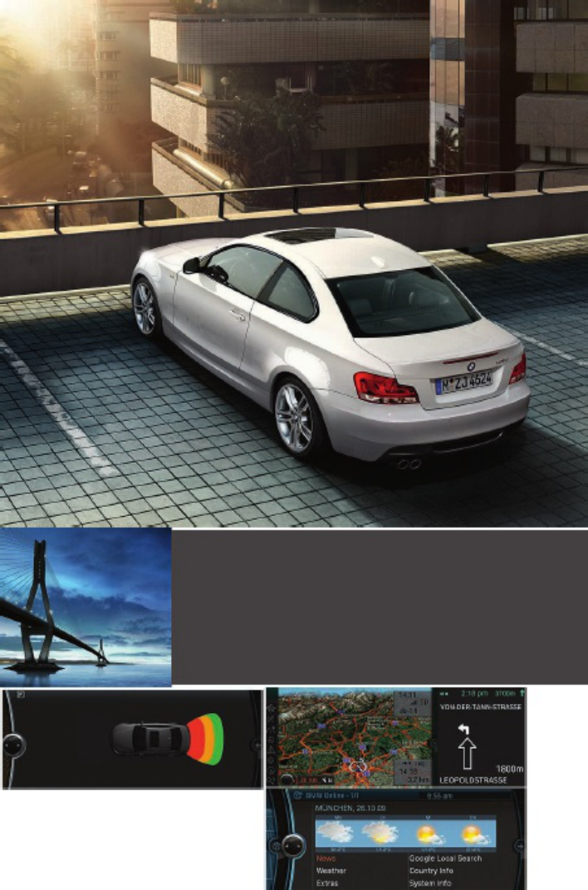
Task: Open the suspension bridge photo
Action: (86, 607)
